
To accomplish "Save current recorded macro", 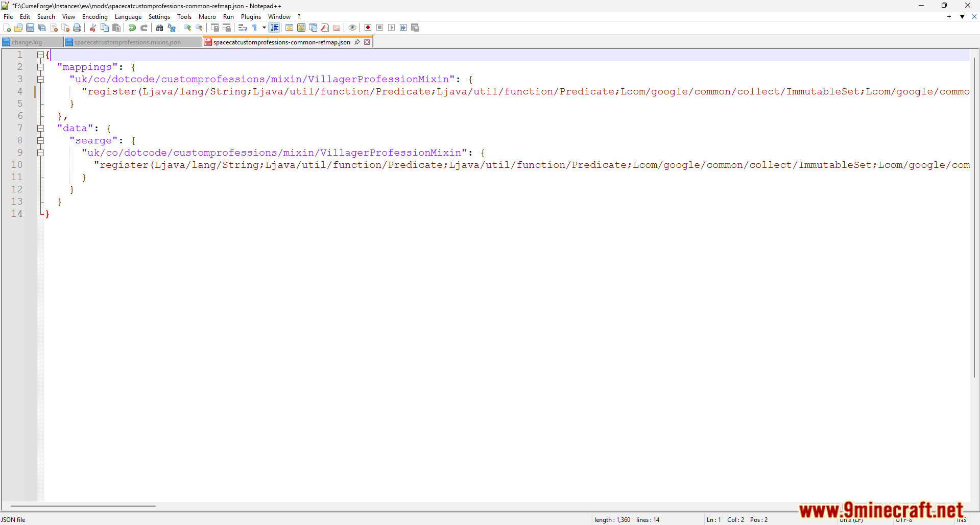I will coord(415,28).
